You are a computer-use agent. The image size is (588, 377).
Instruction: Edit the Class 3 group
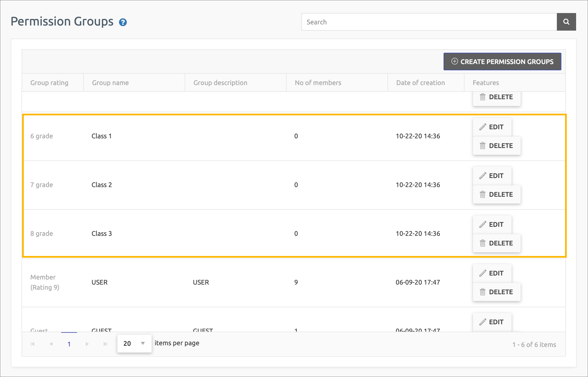pos(492,224)
